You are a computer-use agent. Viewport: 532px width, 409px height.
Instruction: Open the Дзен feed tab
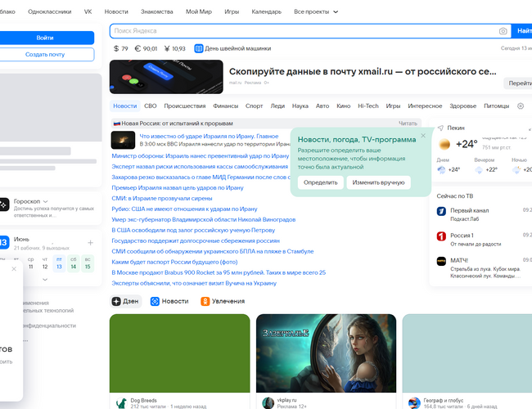[125, 301]
